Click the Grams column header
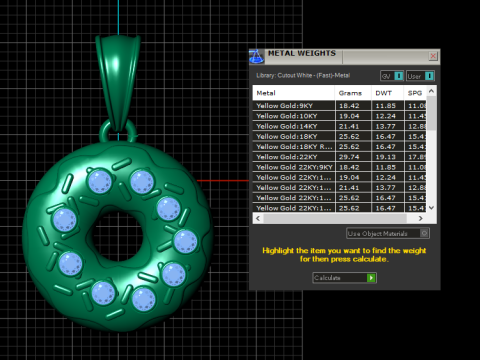Image resolution: width=480 pixels, height=360 pixels. click(x=353, y=93)
